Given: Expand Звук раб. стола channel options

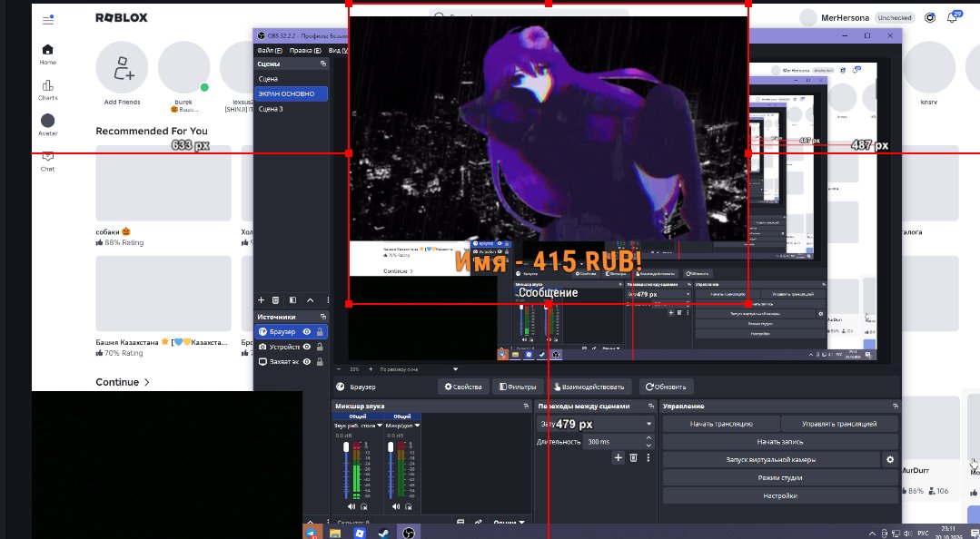Looking at the screenshot, I should click(380, 426).
